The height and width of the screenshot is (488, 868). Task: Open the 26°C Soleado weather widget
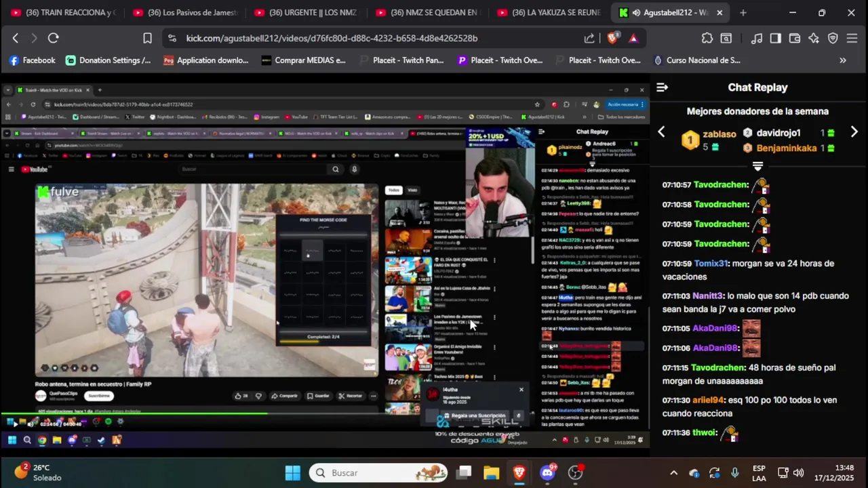tap(39, 472)
